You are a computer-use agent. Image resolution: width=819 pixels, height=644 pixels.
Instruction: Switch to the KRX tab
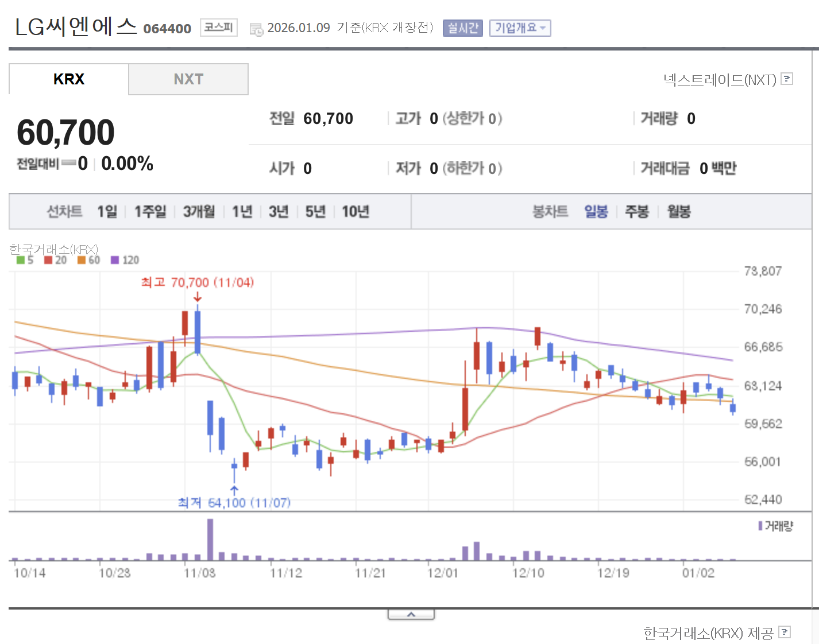click(x=69, y=79)
